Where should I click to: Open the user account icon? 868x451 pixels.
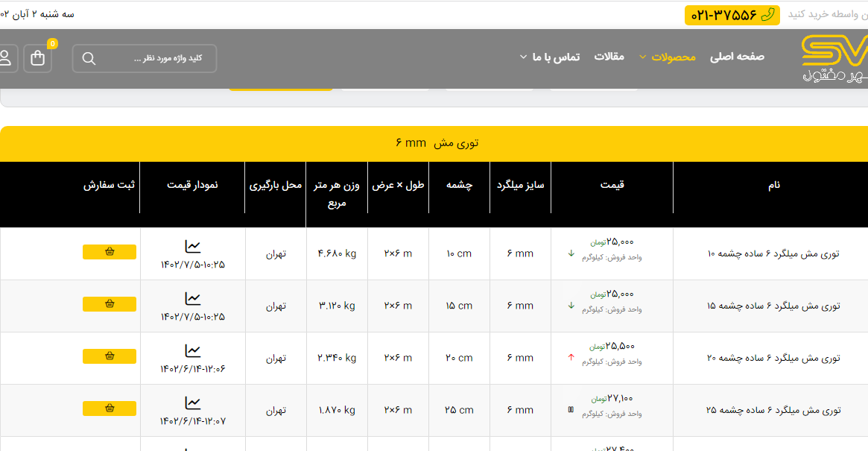[6, 58]
